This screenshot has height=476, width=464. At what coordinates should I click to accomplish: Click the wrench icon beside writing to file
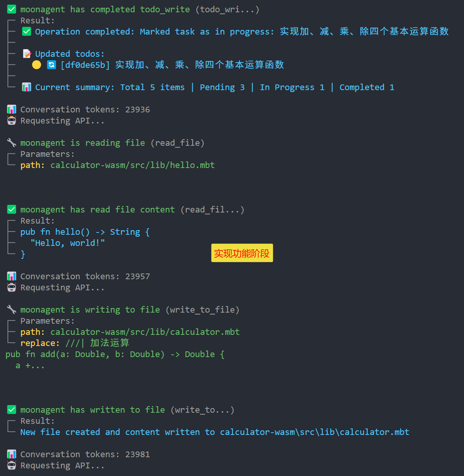[x=12, y=310]
